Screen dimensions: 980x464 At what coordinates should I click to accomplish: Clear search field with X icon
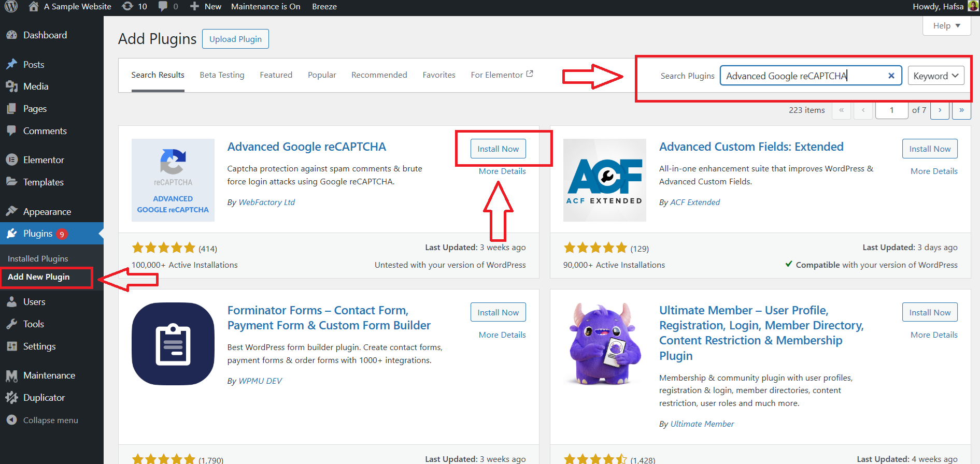pos(891,76)
